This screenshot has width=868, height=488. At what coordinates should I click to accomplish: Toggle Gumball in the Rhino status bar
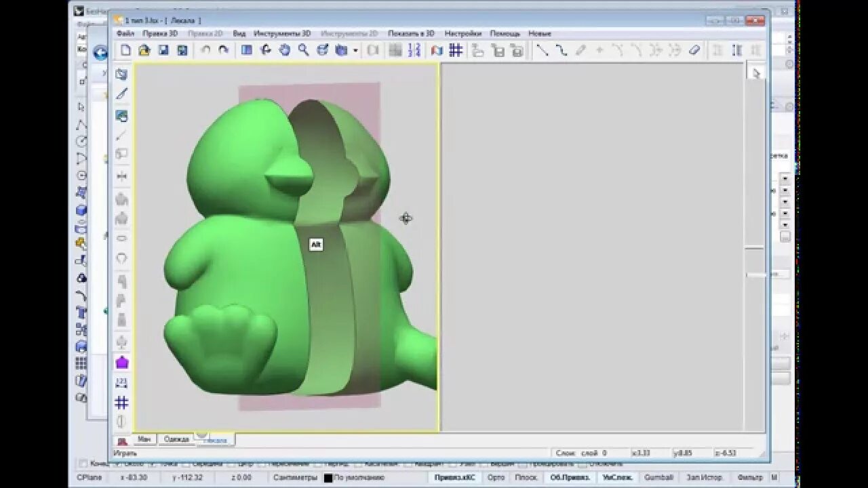(x=658, y=478)
